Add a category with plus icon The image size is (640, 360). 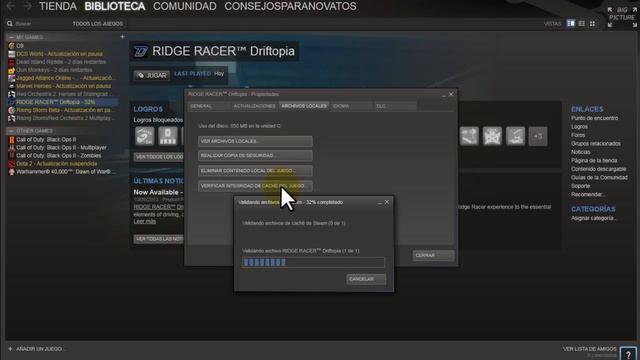(122, 37)
